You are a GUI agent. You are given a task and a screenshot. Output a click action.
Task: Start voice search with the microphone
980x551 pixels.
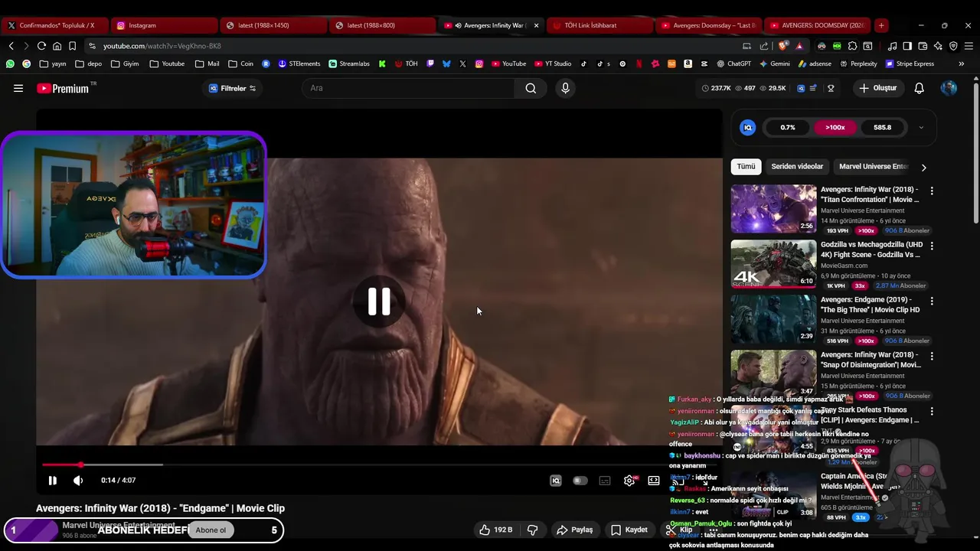(x=565, y=88)
